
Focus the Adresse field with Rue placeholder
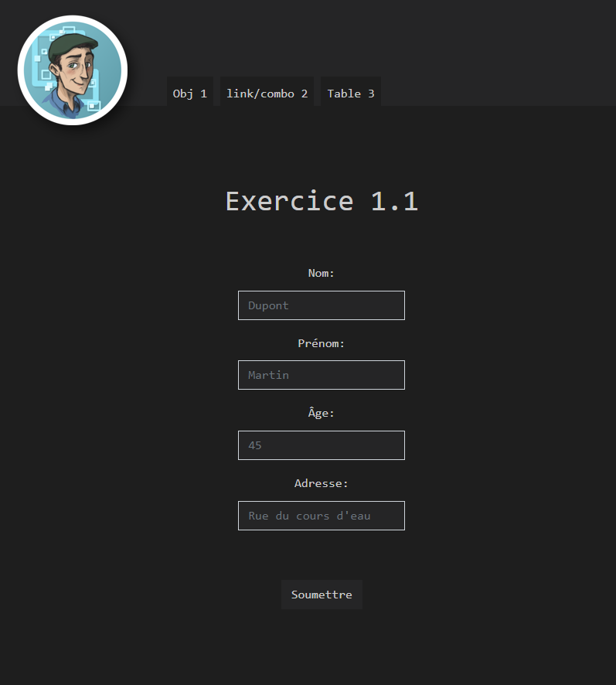point(322,516)
